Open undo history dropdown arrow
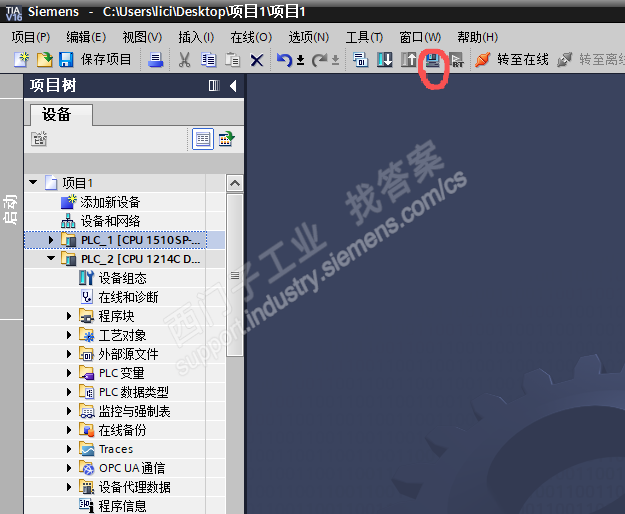This screenshot has height=514, width=625. [301, 60]
